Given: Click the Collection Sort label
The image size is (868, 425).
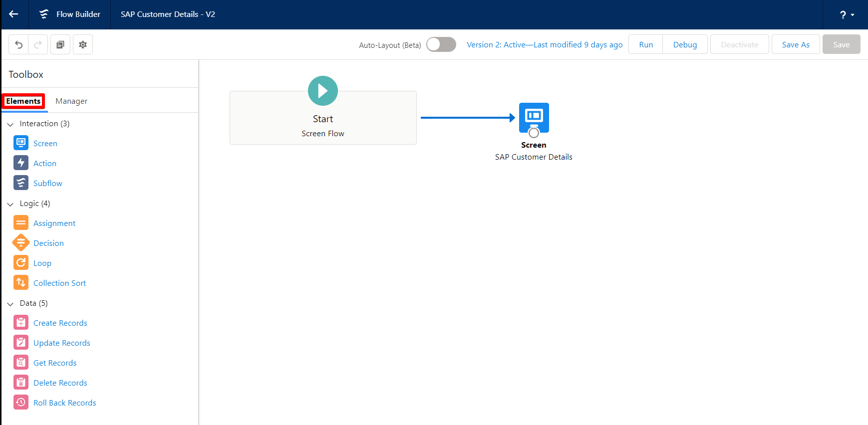Looking at the screenshot, I should coord(60,283).
